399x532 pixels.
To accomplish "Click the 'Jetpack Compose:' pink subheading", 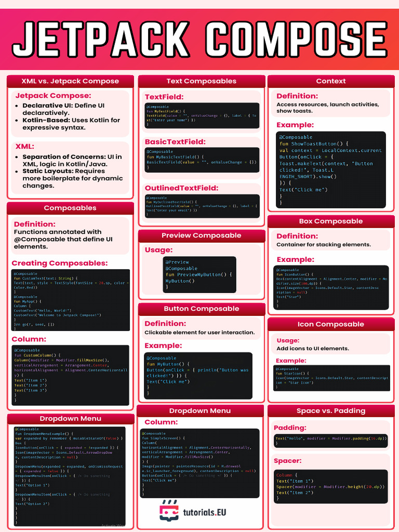I will tap(54, 96).
